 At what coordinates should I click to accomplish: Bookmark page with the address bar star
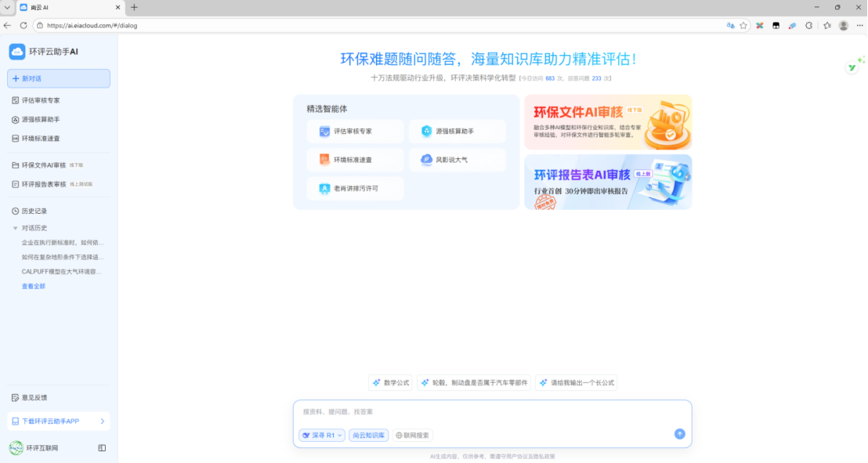point(743,25)
